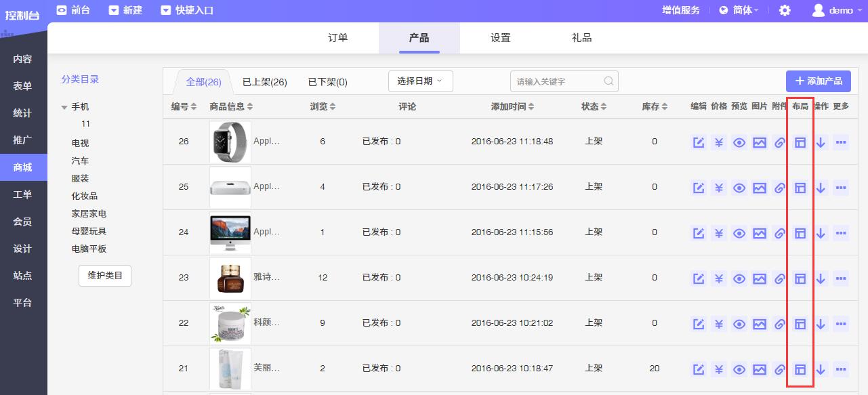Viewport: 868px width, 395px height.
Task: Click the image icon for product 26
Action: pos(760,142)
